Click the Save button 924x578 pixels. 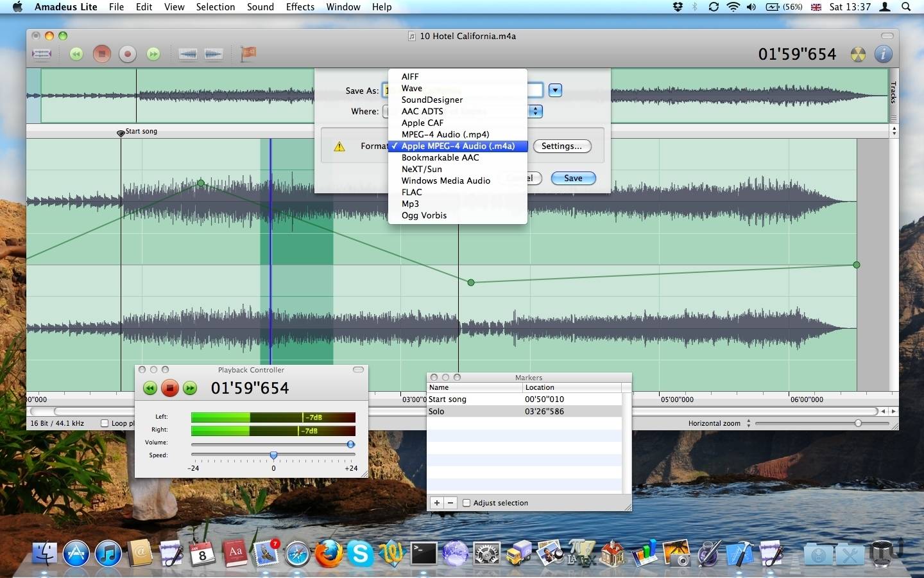click(573, 179)
